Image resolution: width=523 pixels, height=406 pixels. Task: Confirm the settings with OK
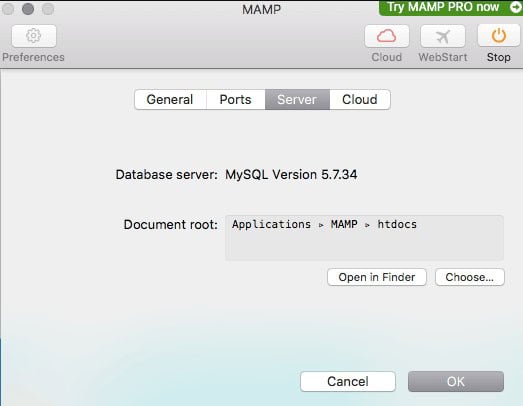pos(456,381)
